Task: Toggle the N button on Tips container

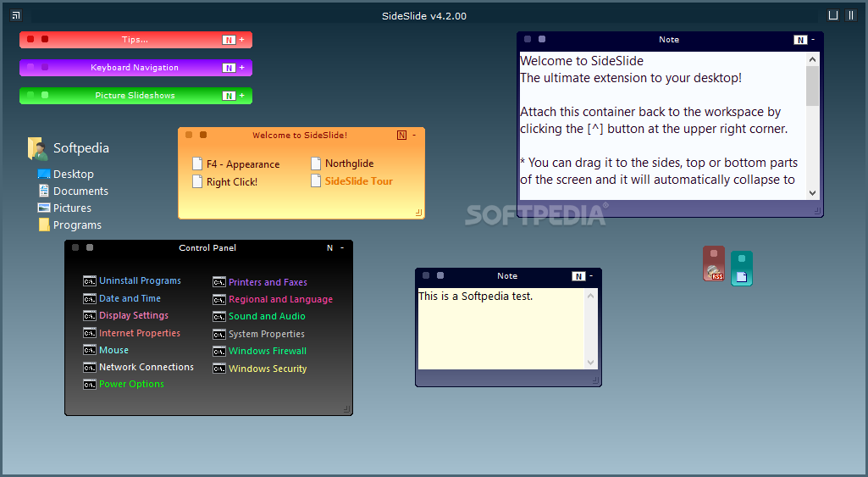Action: 229,40
